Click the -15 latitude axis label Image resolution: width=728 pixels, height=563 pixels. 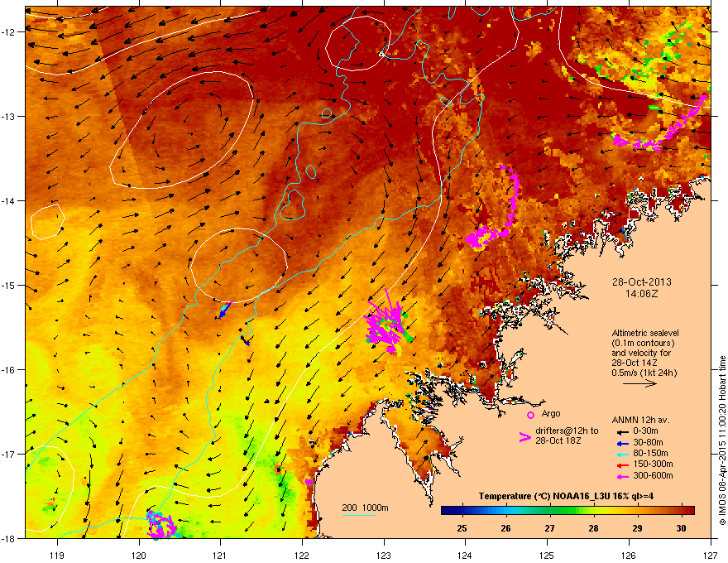coord(9,285)
